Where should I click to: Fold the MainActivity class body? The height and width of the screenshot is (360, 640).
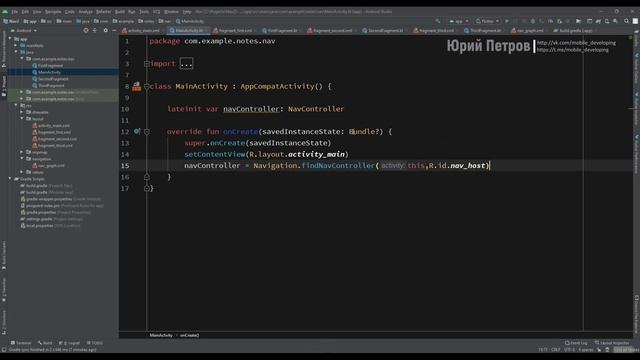click(x=147, y=87)
